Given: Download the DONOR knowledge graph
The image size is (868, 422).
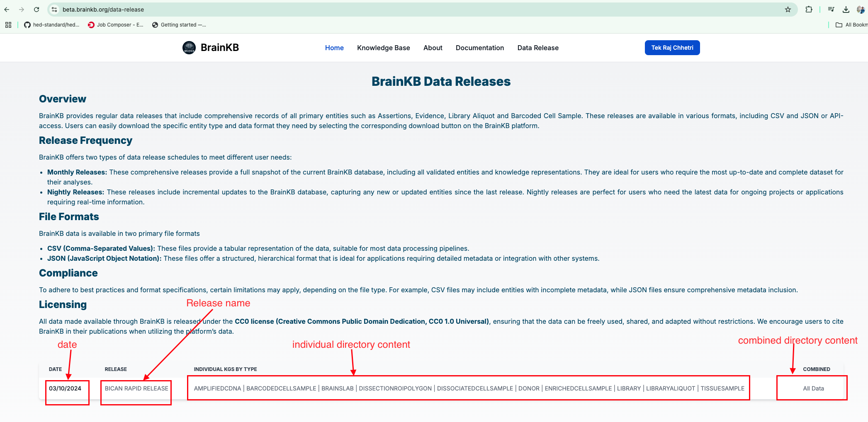Looking at the screenshot, I should pyautogui.click(x=529, y=388).
